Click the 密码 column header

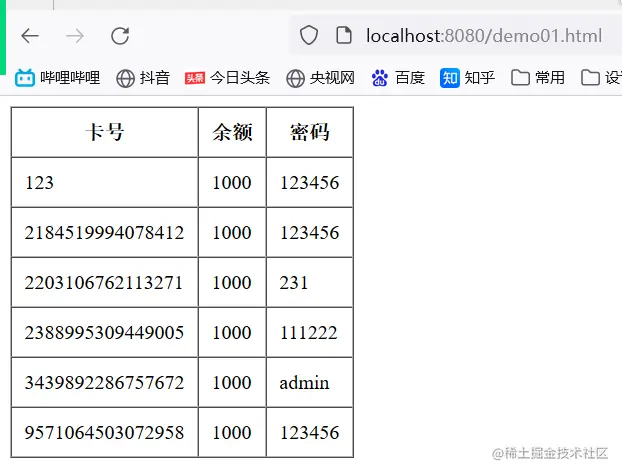309,132
